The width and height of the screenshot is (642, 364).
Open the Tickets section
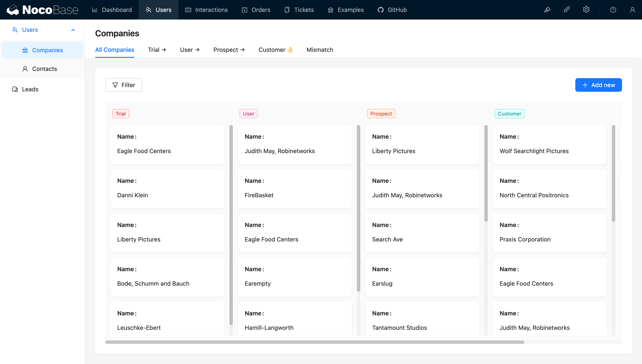tap(304, 10)
